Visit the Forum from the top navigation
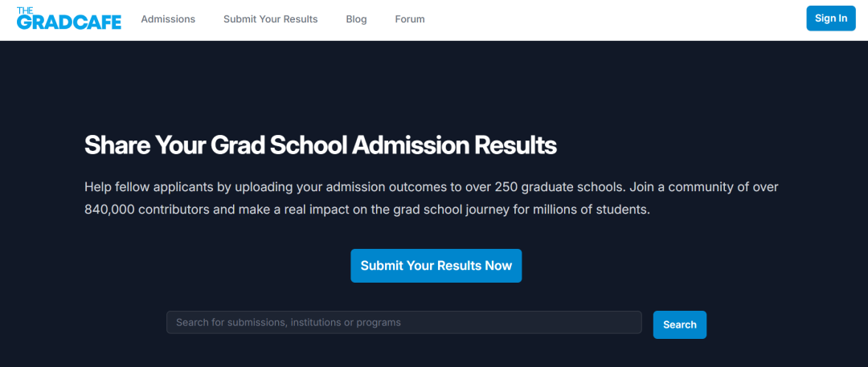868x367 pixels. [410, 19]
